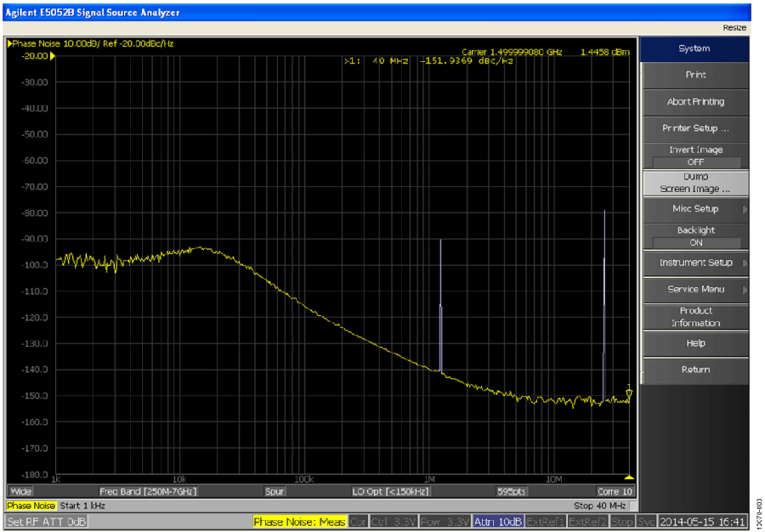Click Phase Noise: Meas status
Screen dimensions: 765x532
point(299,522)
